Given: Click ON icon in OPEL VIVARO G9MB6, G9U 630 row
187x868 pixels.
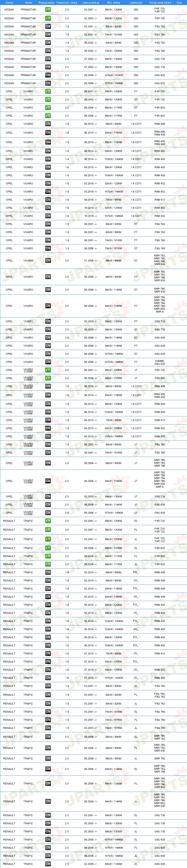Looking at the screenshot, I should 48,361.
